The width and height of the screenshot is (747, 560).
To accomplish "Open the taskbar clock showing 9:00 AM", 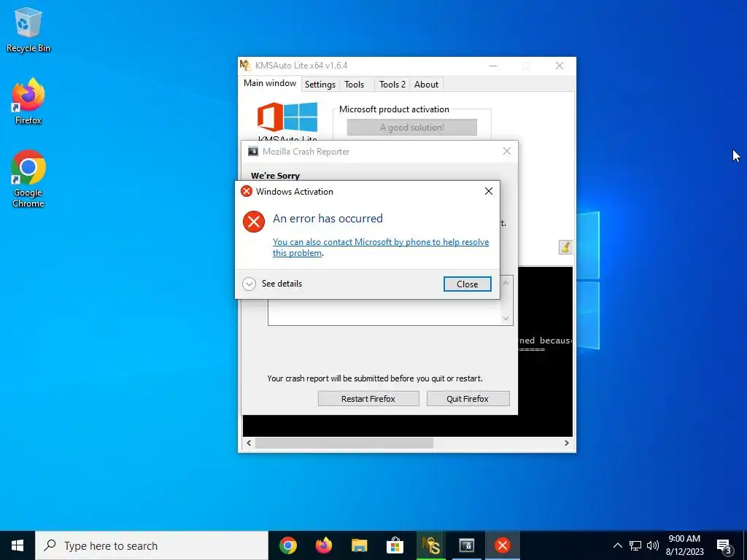I will [x=684, y=545].
